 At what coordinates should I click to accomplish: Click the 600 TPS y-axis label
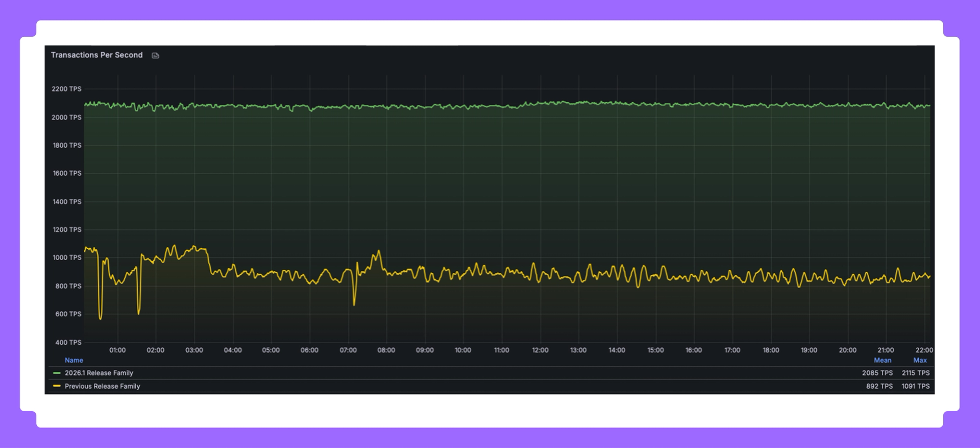(68, 314)
